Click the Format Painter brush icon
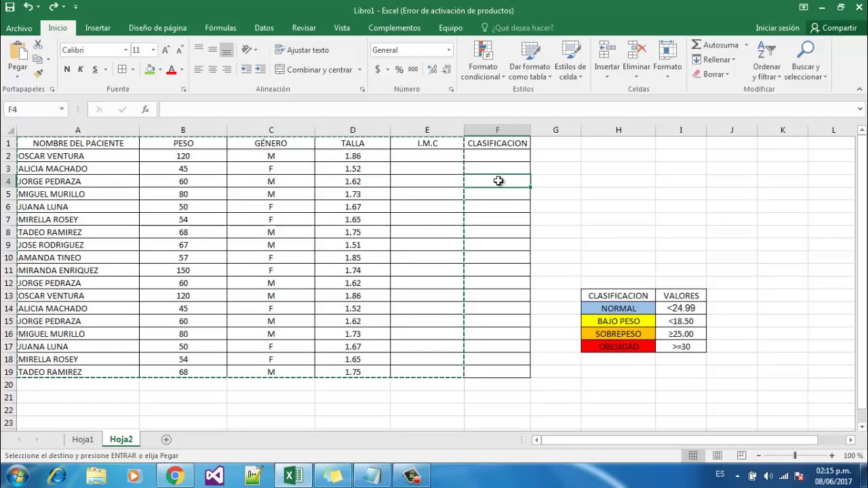The image size is (868, 488). point(38,73)
